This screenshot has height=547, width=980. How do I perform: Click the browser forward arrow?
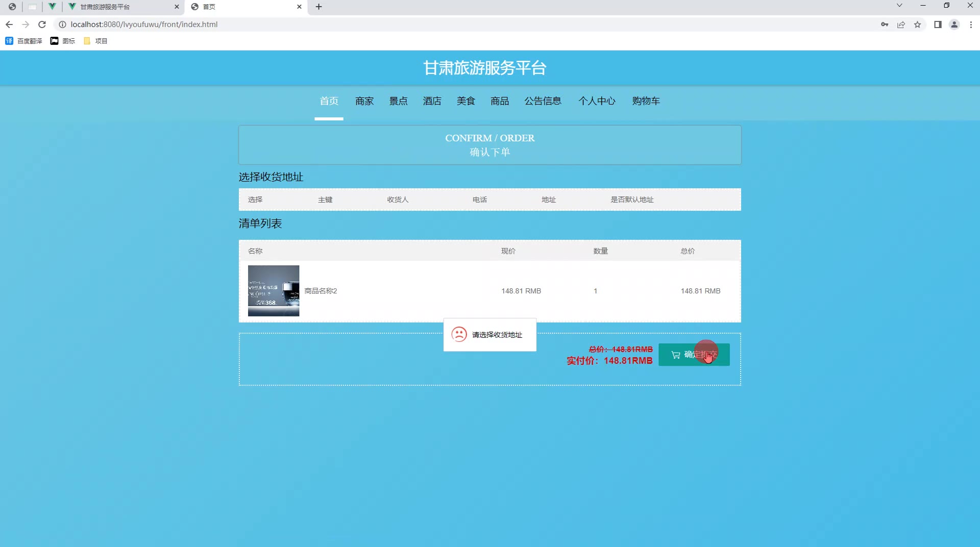pyautogui.click(x=26, y=24)
